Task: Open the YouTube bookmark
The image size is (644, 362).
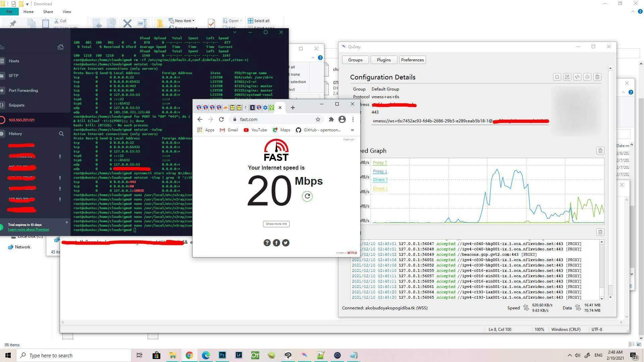Action: pyautogui.click(x=255, y=130)
